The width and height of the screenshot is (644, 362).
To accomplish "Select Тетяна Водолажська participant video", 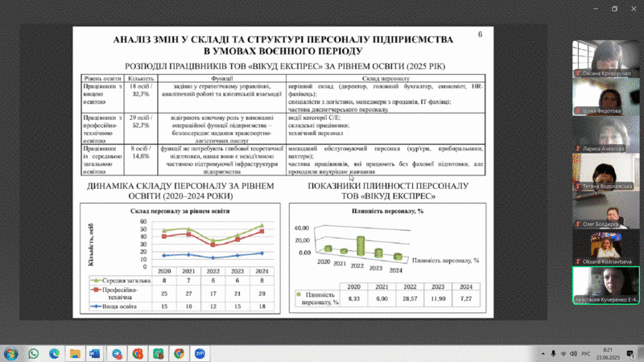I will pos(606,172).
